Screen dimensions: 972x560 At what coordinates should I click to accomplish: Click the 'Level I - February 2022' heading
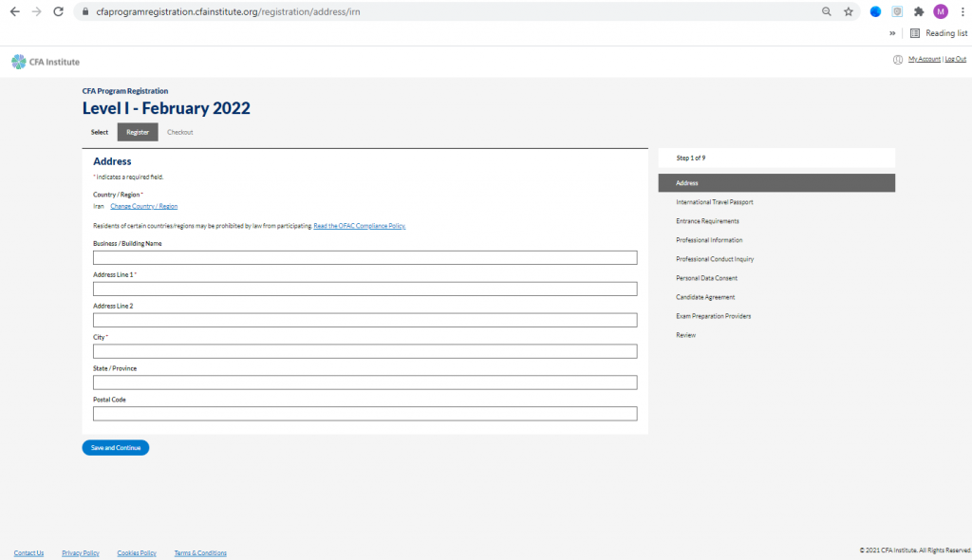[x=166, y=108]
